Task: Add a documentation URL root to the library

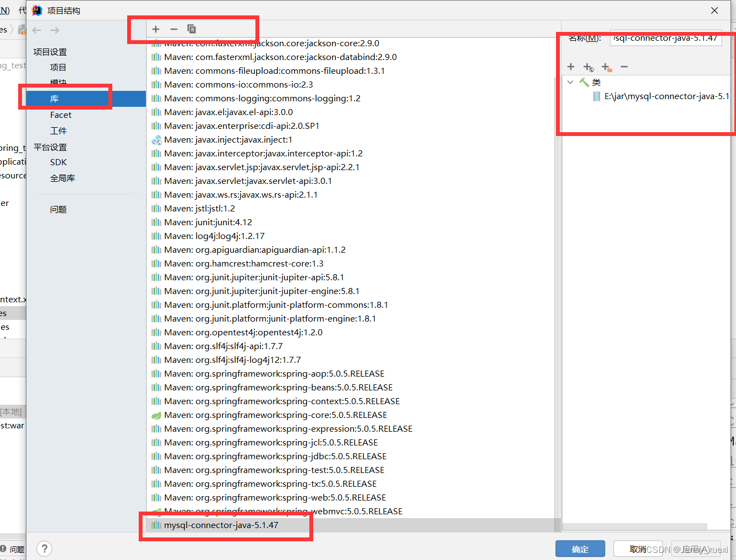Action: click(x=588, y=67)
